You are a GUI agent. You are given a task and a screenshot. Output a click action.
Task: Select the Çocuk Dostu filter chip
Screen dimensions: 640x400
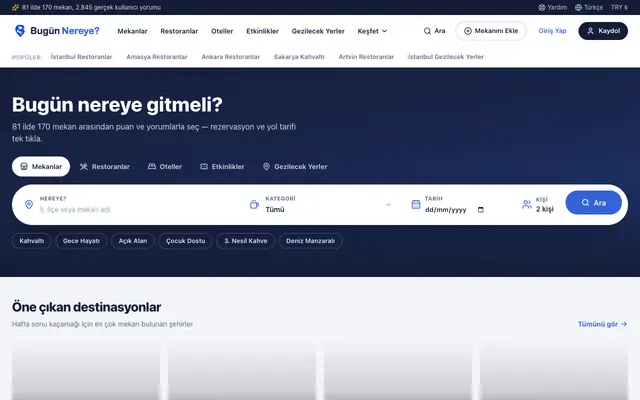point(185,241)
